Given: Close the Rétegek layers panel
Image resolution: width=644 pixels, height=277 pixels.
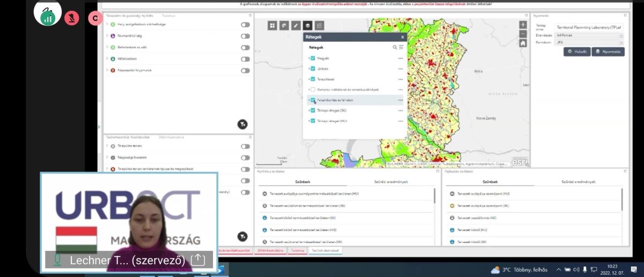Looking at the screenshot, I should pos(402,37).
